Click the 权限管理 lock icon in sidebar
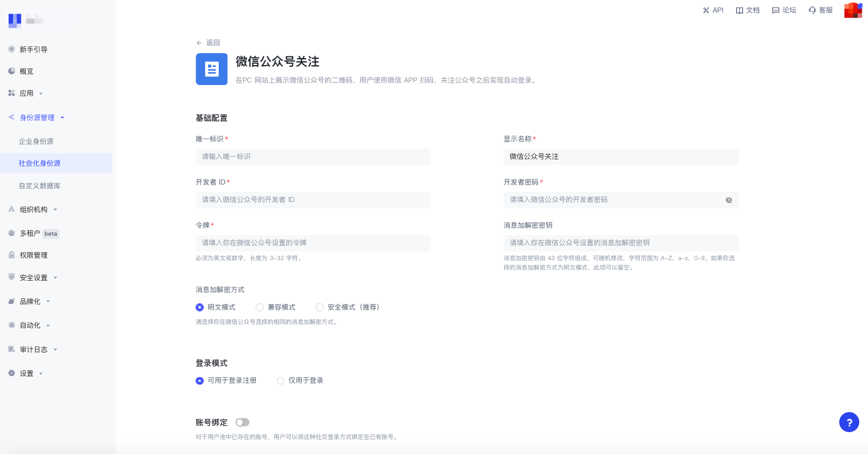Screen dimensions: 868x454 coord(11,255)
